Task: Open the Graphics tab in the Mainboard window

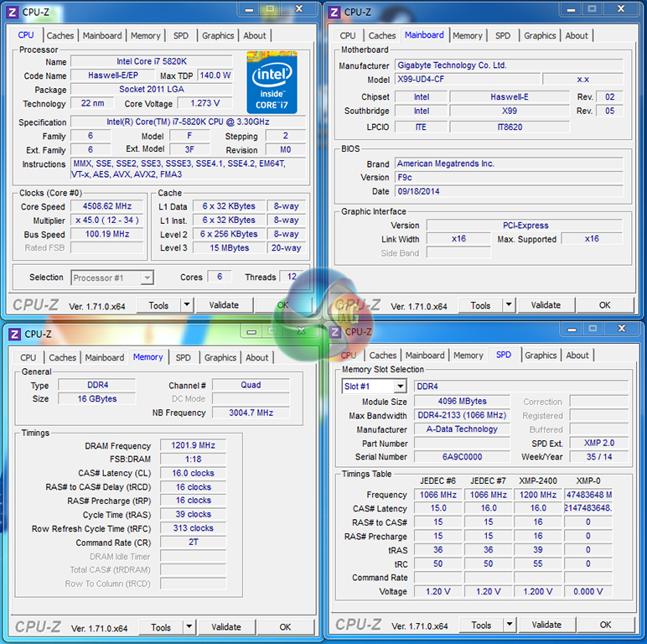Action: tap(539, 35)
